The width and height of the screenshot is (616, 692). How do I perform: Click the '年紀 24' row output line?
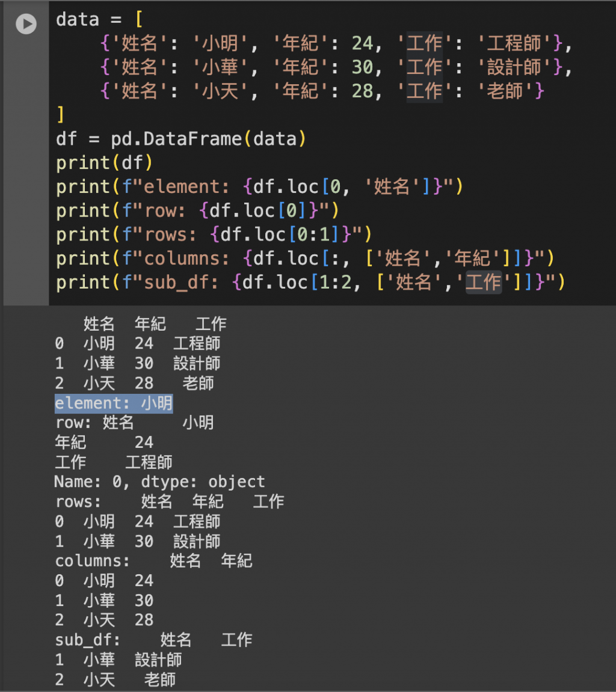pyautogui.click(x=104, y=442)
